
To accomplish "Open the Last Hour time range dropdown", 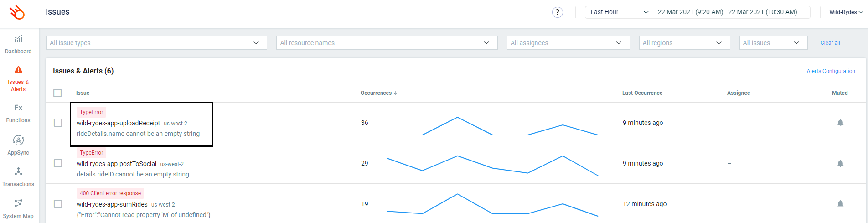I will [619, 12].
